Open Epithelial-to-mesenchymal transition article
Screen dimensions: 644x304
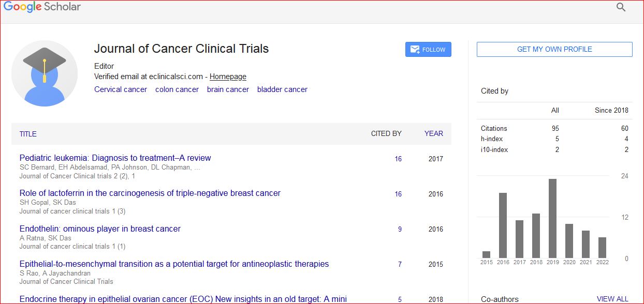(x=174, y=264)
